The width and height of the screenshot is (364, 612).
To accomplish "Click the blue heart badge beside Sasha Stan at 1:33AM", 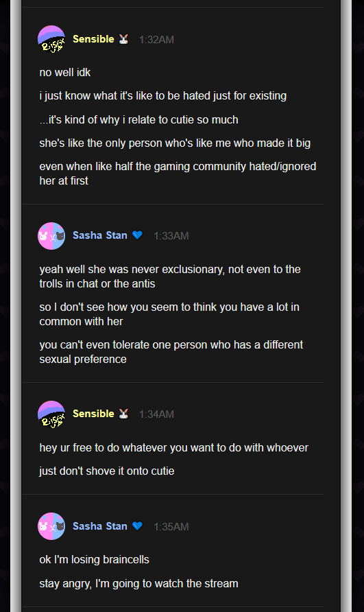I will click(137, 235).
